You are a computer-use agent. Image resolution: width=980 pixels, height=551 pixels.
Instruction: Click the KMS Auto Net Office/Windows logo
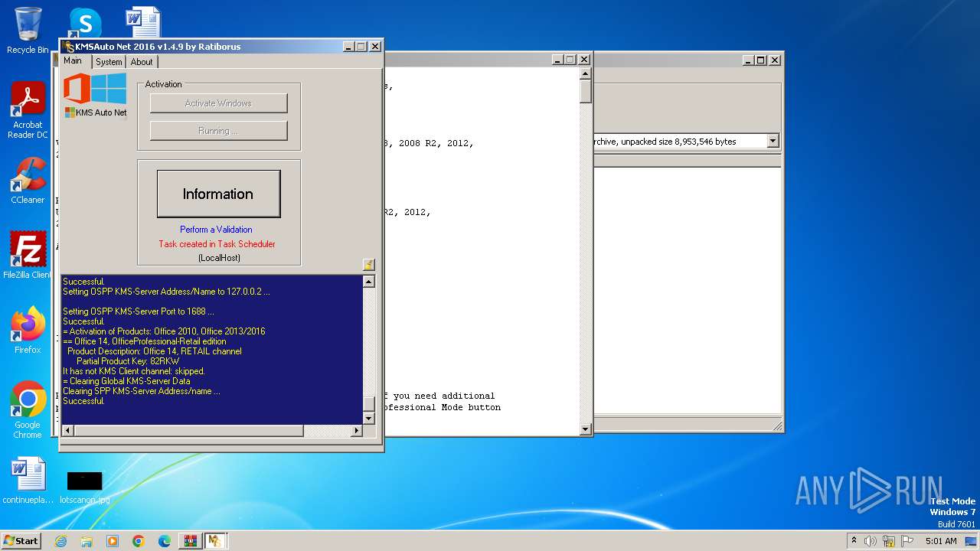click(x=96, y=95)
